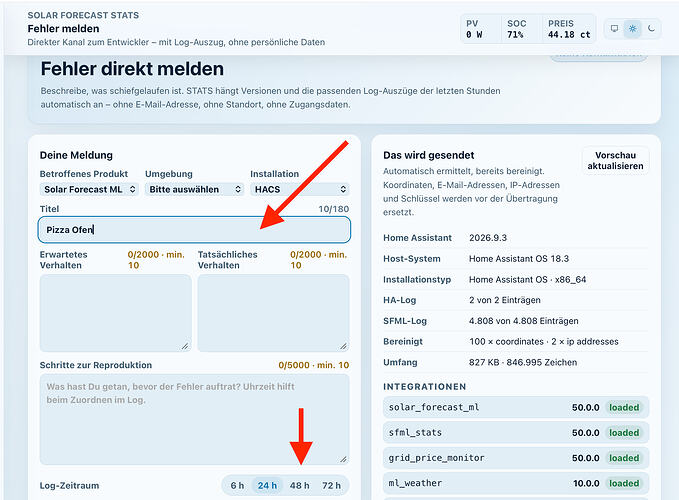Click the sfml_stats integration row
The height and width of the screenshot is (500, 679).
(516, 432)
